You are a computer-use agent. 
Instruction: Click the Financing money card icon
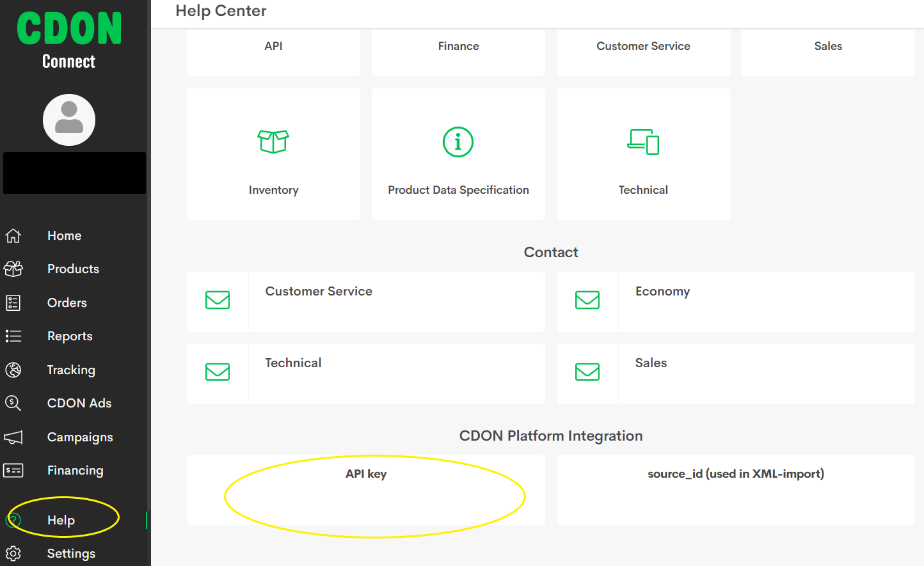[13, 471]
